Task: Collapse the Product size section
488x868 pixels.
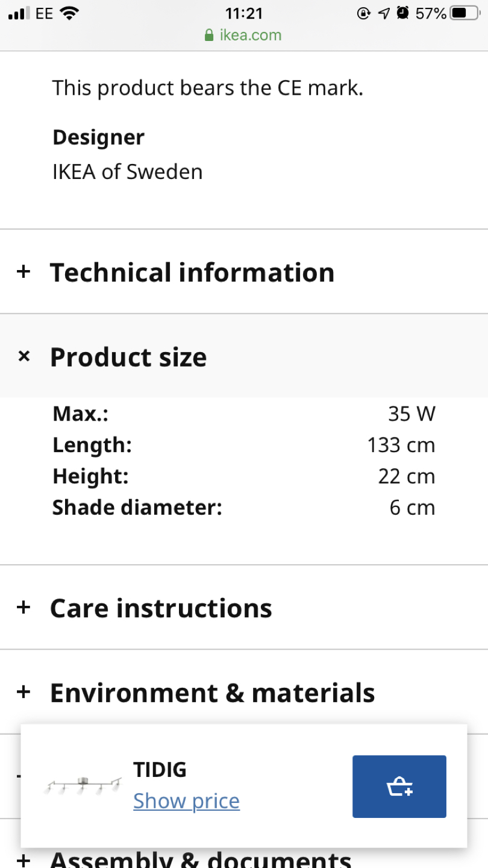Action: pos(128,357)
